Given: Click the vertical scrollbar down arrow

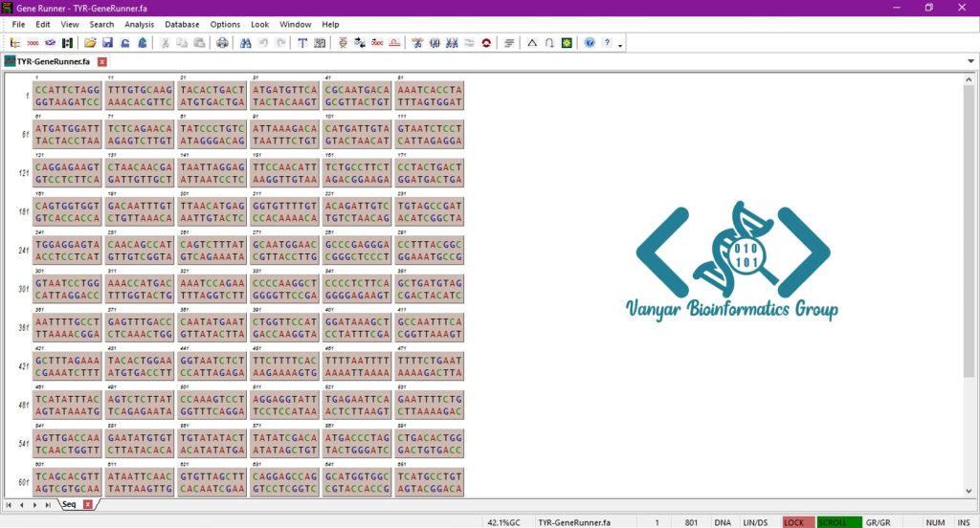Looking at the screenshot, I should tap(969, 491).
